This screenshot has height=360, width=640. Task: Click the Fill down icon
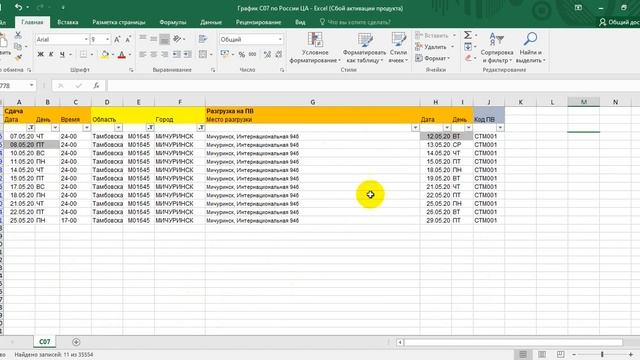[468, 47]
